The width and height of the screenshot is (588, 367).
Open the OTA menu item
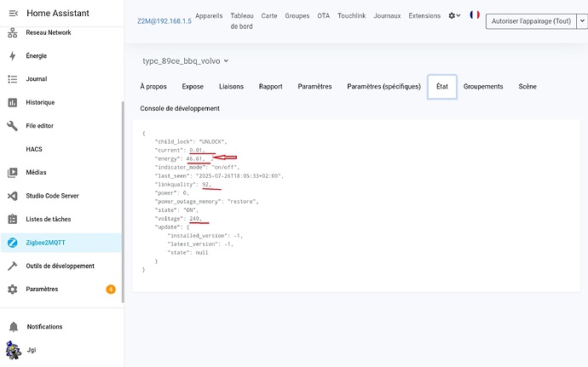[324, 15]
